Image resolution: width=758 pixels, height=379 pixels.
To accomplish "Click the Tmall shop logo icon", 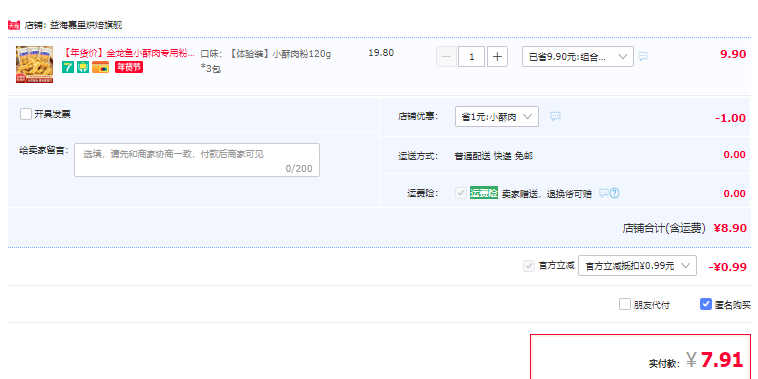I will pyautogui.click(x=14, y=25).
